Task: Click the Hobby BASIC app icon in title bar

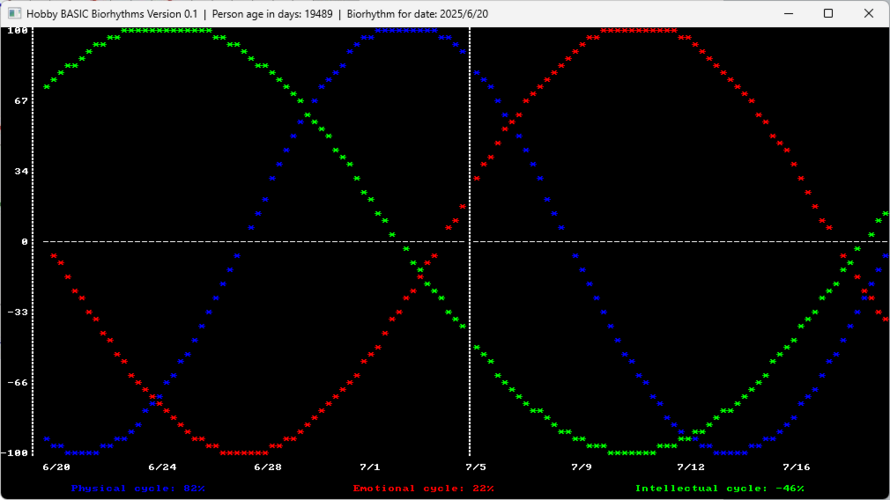Action: click(x=14, y=14)
